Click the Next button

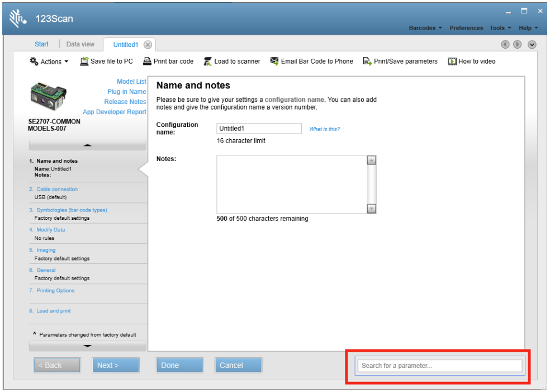click(x=116, y=365)
